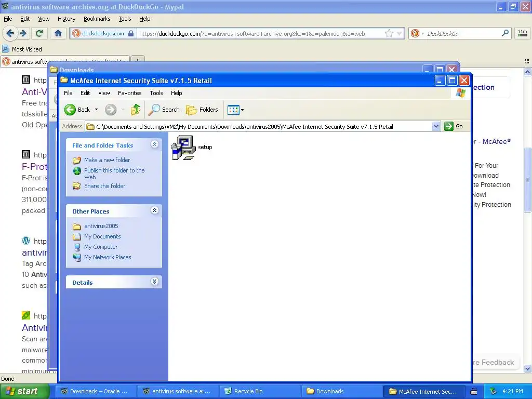Click the Share this folder icon
This screenshot has height=399, width=532.
pyautogui.click(x=77, y=186)
